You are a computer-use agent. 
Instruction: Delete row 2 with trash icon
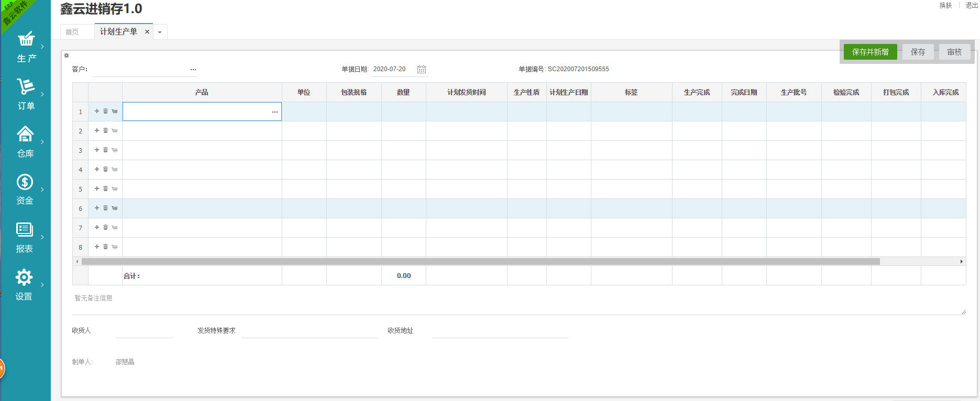(105, 130)
